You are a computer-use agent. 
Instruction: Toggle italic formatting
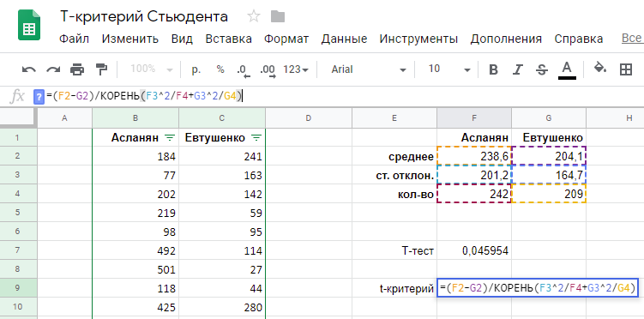pos(518,69)
